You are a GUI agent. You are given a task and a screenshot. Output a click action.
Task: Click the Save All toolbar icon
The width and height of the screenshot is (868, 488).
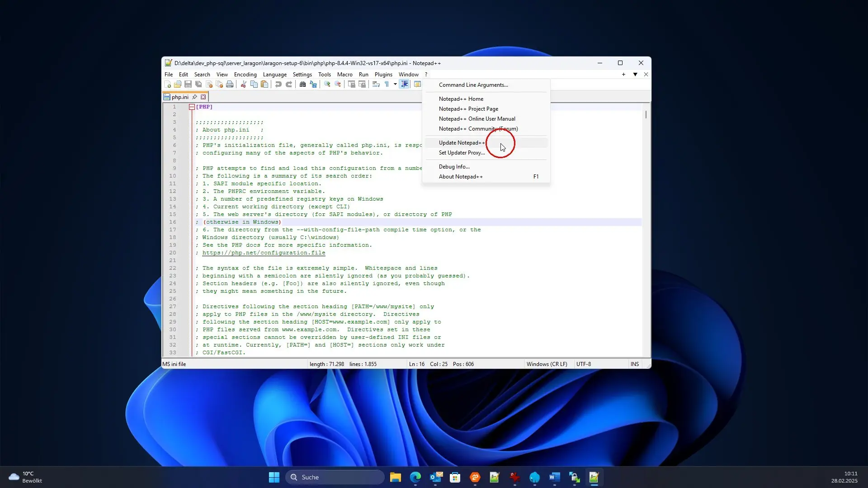pyautogui.click(x=198, y=84)
